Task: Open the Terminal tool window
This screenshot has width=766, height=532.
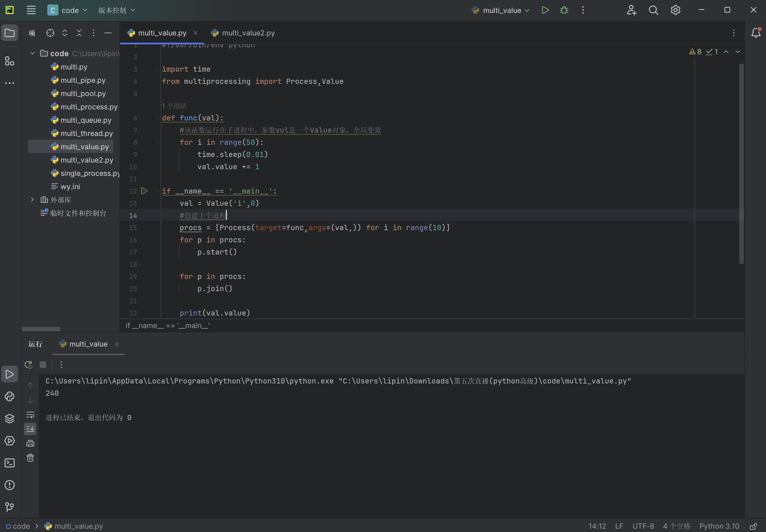Action: tap(10, 463)
